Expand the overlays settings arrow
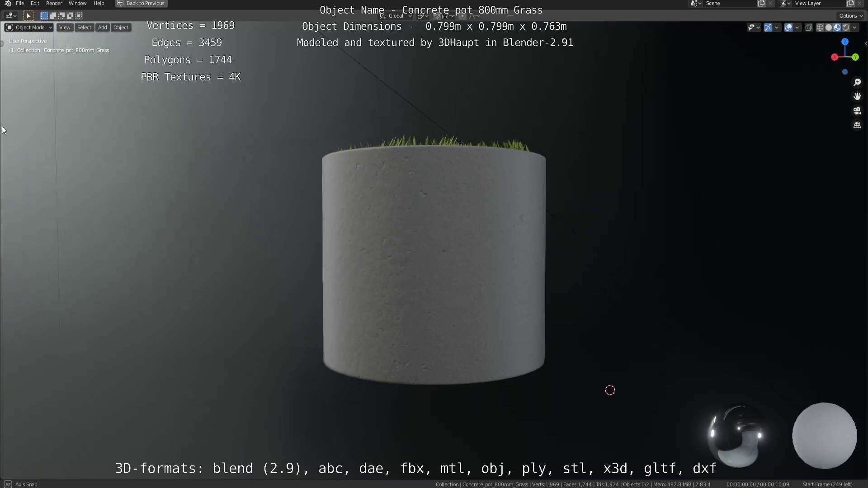Screen dimensions: 868x488 click(x=797, y=28)
